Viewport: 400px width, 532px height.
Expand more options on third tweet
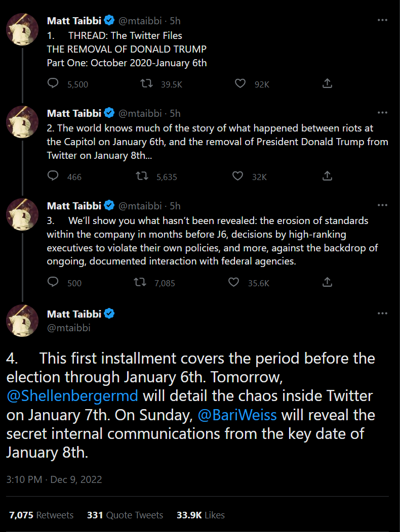(x=382, y=205)
